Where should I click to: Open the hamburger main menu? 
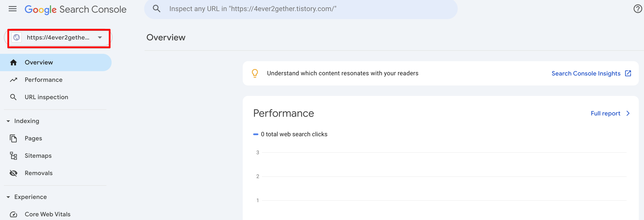coord(13,9)
